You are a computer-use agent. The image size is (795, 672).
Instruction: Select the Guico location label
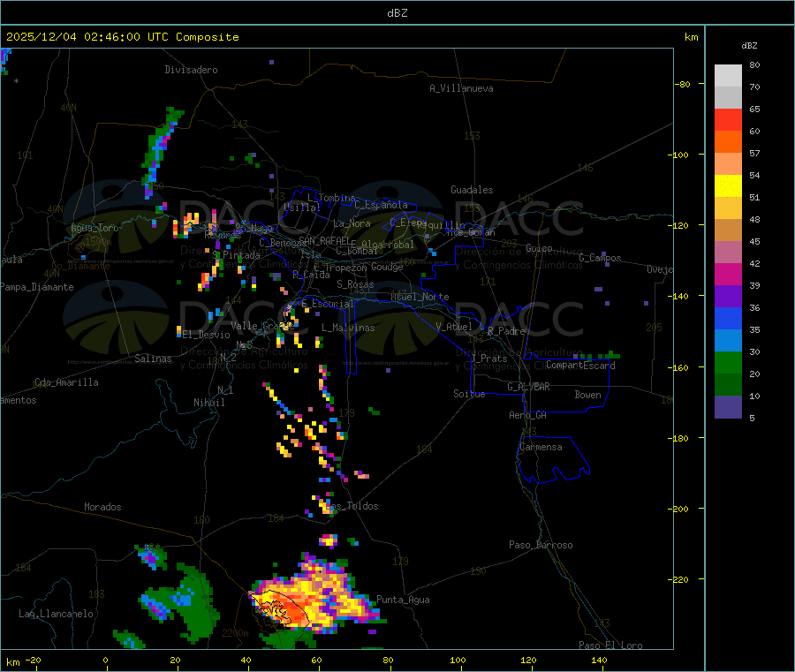tap(539, 248)
